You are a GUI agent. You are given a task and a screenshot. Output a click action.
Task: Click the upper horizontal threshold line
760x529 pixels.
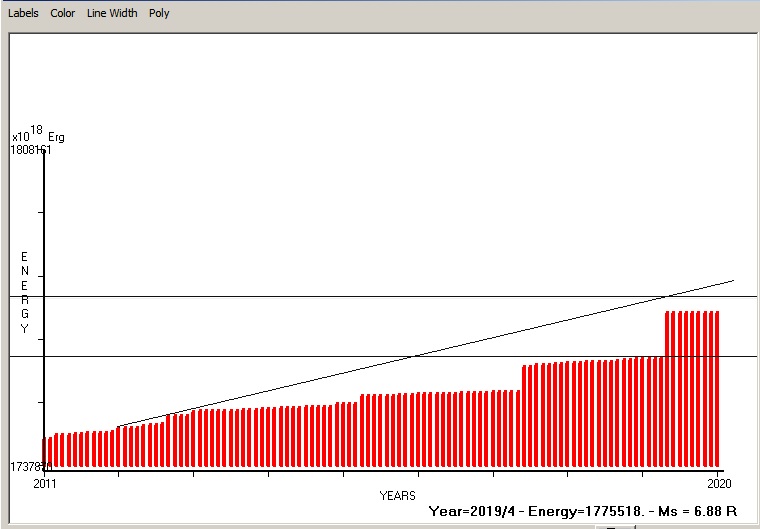300,296
